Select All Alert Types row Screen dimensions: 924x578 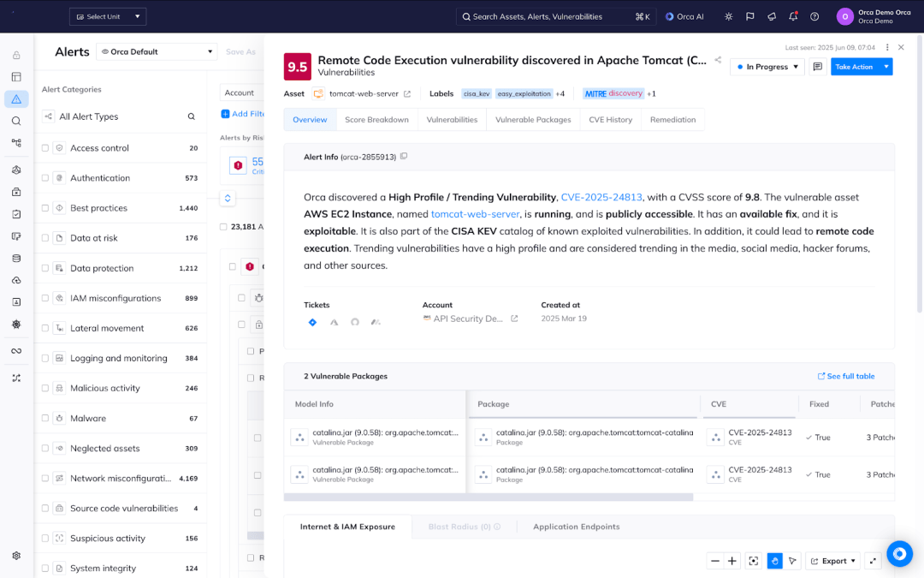click(120, 116)
